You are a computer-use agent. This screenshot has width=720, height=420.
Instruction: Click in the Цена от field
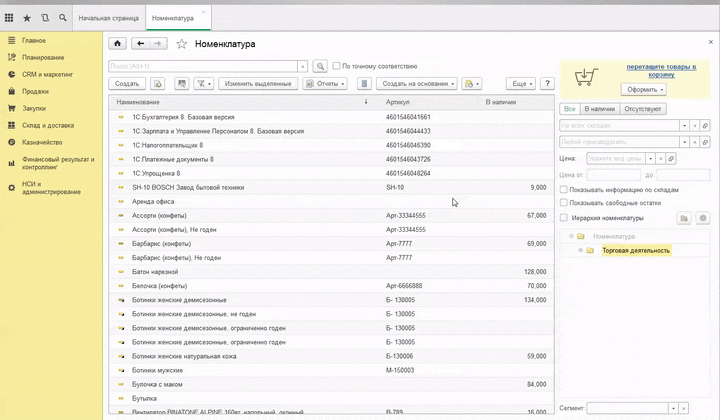613,175
